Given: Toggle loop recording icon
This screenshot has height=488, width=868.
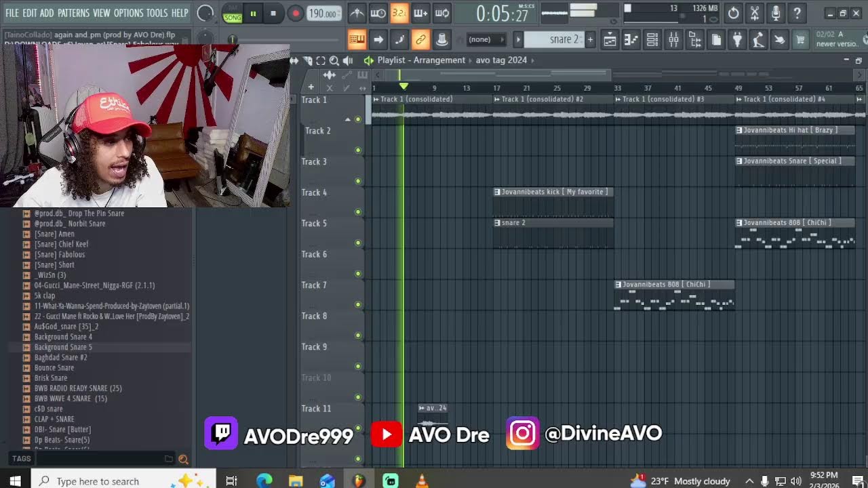Looking at the screenshot, I should pyautogui.click(x=442, y=13).
